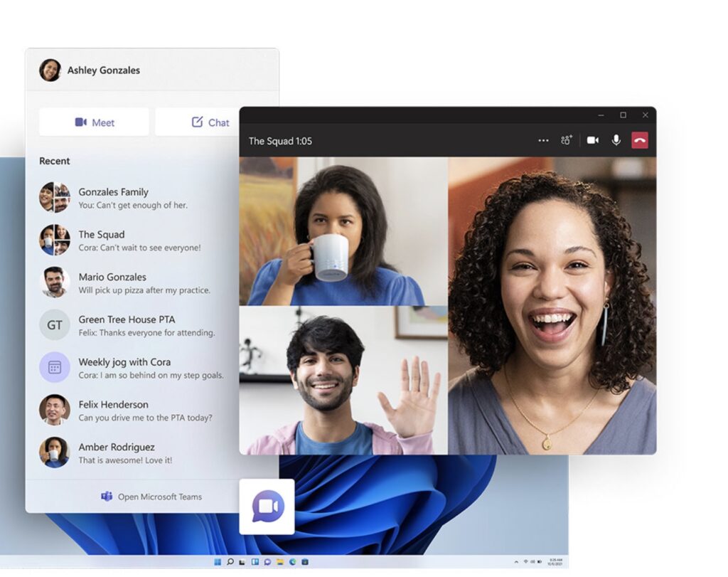This screenshot has width=728, height=577.
Task: Expand hidden system tray icons chevron
Action: pos(516,561)
